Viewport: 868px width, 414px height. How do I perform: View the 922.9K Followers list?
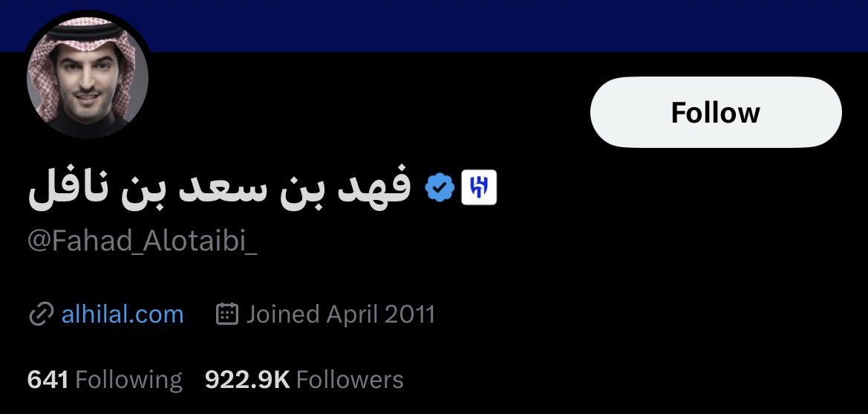[x=304, y=381]
